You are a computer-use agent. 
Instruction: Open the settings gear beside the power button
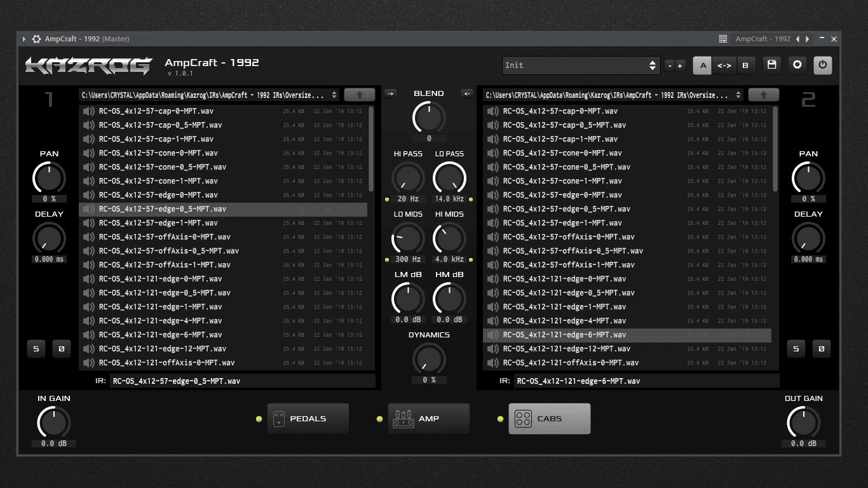797,65
